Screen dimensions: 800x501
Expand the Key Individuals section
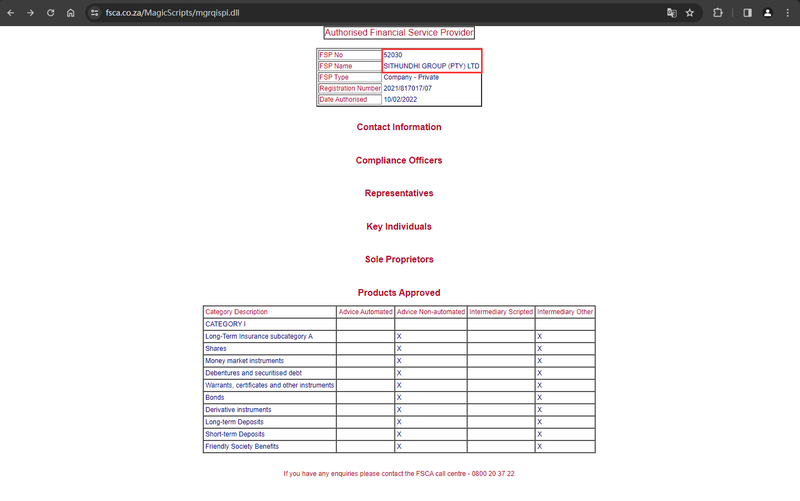pyautogui.click(x=399, y=227)
